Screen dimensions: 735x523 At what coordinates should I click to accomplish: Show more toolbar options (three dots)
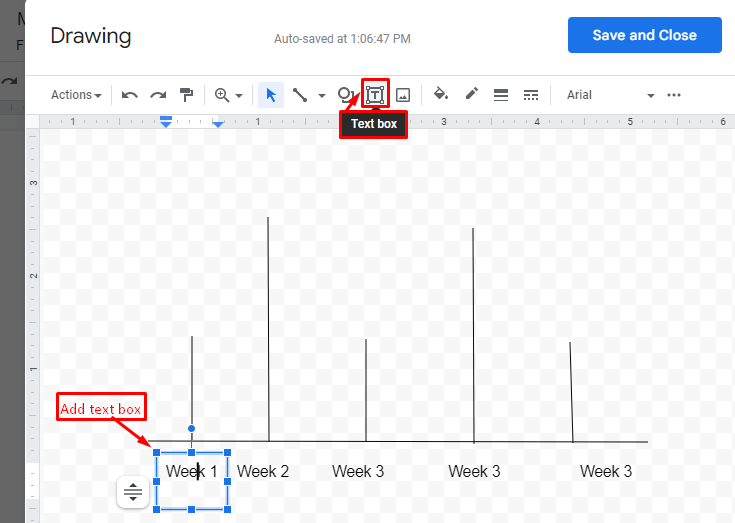(x=674, y=95)
